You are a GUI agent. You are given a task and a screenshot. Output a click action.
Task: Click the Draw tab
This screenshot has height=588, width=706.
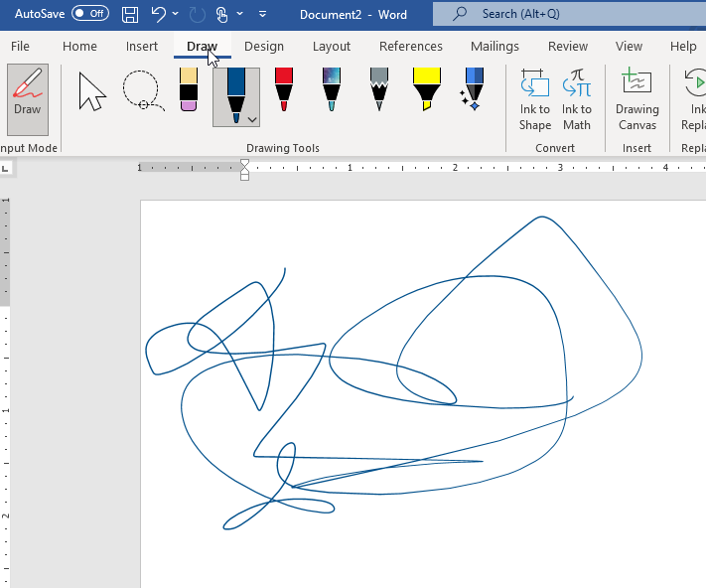pyautogui.click(x=203, y=47)
